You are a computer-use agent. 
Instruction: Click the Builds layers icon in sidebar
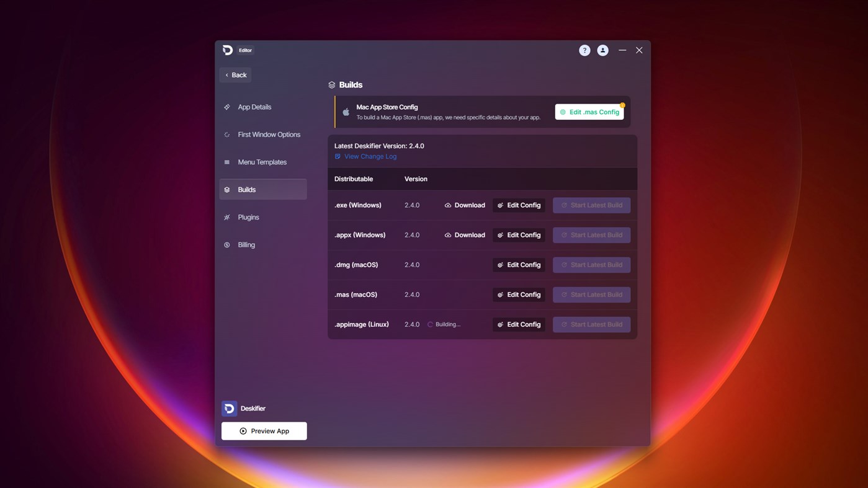(227, 190)
